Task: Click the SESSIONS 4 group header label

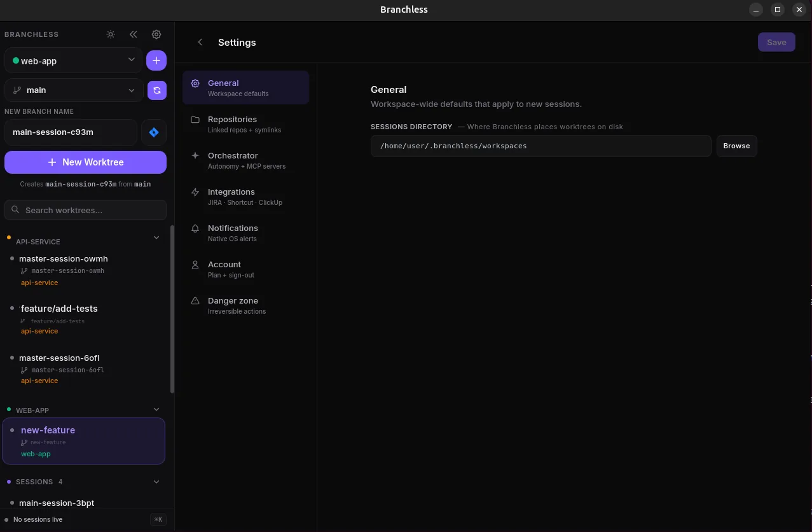Action: pos(39,482)
